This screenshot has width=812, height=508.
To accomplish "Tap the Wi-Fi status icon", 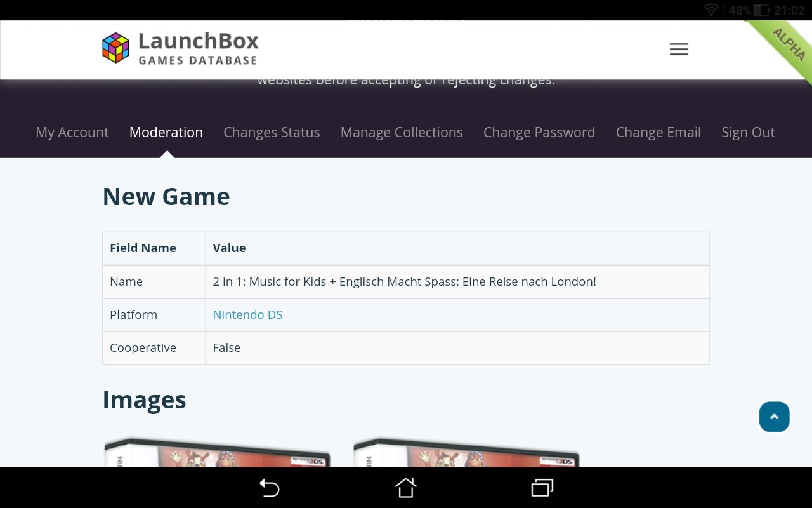I will pos(712,10).
